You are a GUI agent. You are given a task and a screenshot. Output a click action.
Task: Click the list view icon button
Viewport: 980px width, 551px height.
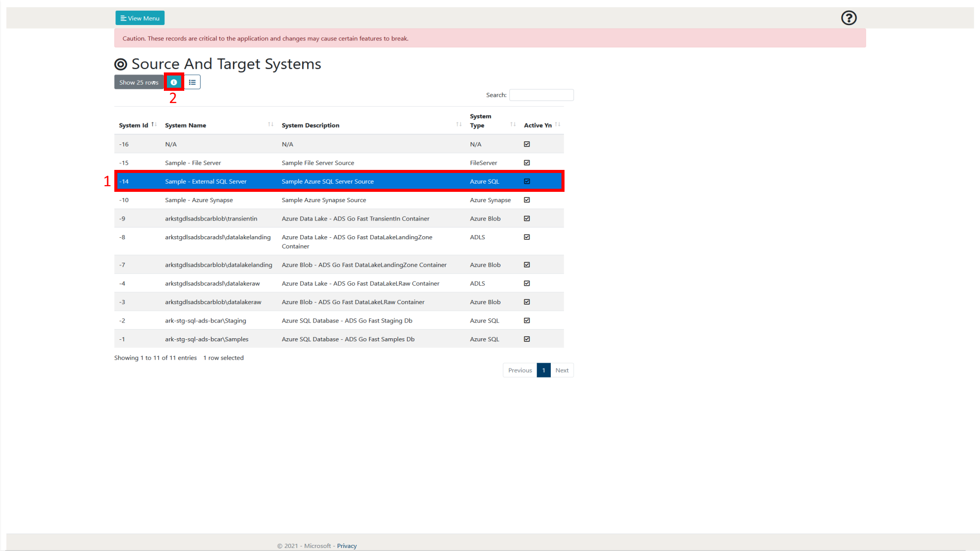192,82
